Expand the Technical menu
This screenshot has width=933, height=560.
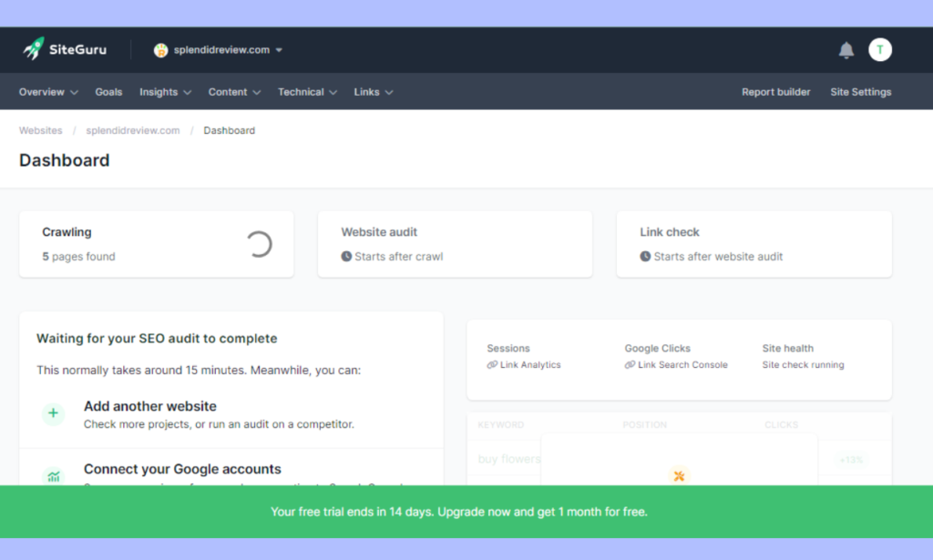[307, 92]
